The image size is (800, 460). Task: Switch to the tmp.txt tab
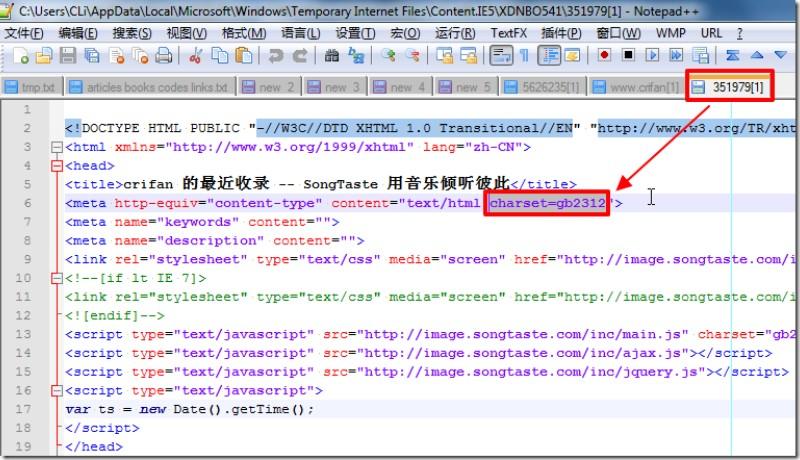click(31, 87)
